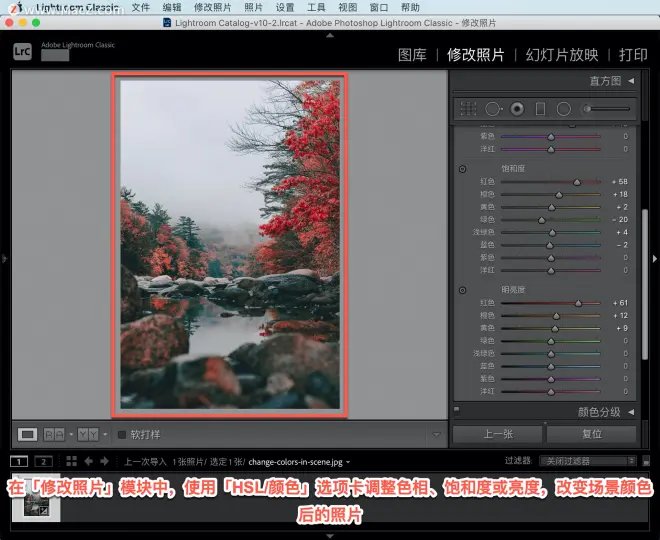The image size is (660, 540).
Task: Activate Saturation targeted adjustment tool
Action: point(462,169)
